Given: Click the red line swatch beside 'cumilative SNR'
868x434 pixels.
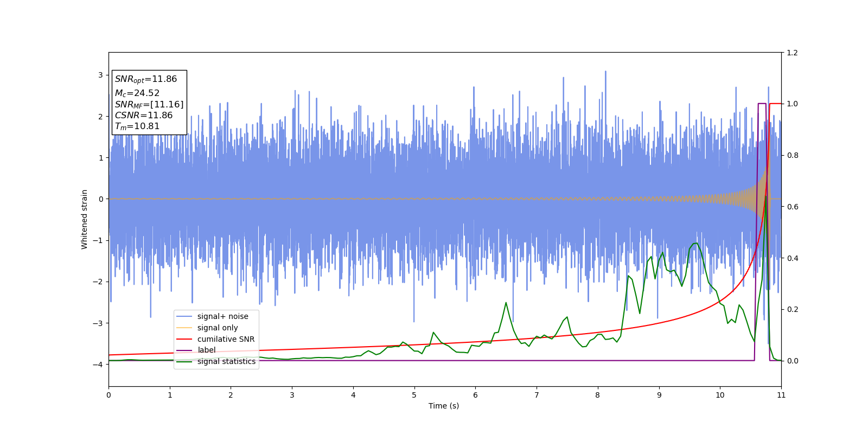Looking at the screenshot, I should 184,339.
